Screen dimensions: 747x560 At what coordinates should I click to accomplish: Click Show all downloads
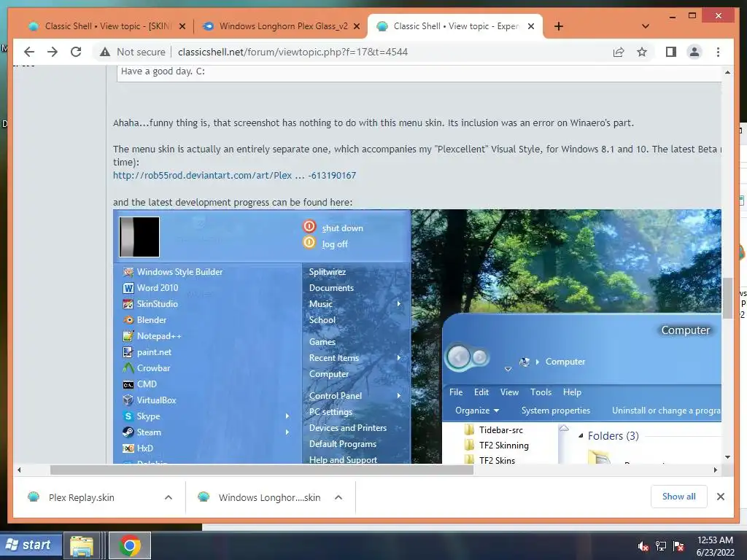[679, 497]
